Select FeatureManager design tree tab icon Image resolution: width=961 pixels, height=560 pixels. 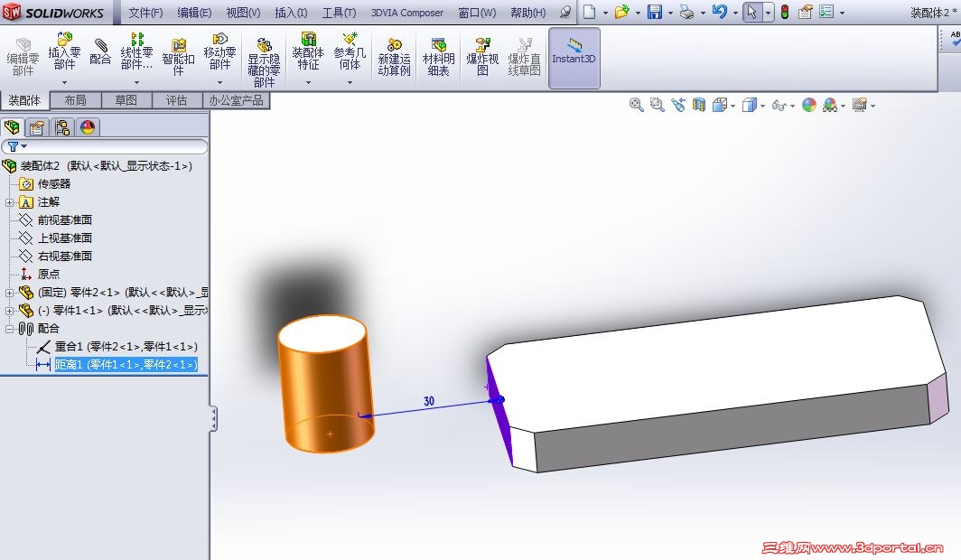point(12,126)
